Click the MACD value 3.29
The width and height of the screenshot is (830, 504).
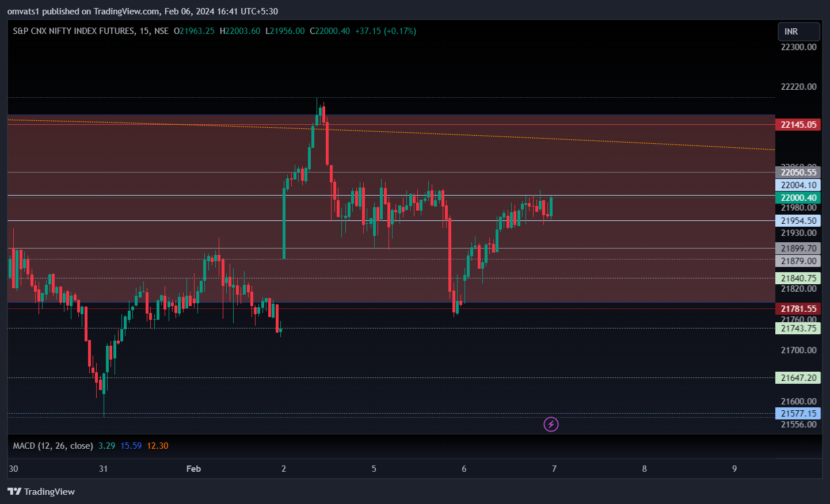pyautogui.click(x=107, y=446)
